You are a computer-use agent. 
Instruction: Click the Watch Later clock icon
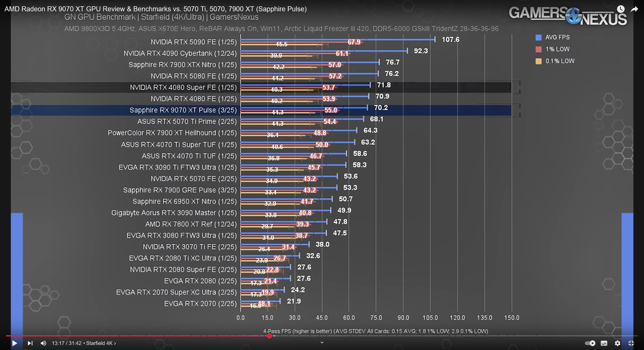621,9
